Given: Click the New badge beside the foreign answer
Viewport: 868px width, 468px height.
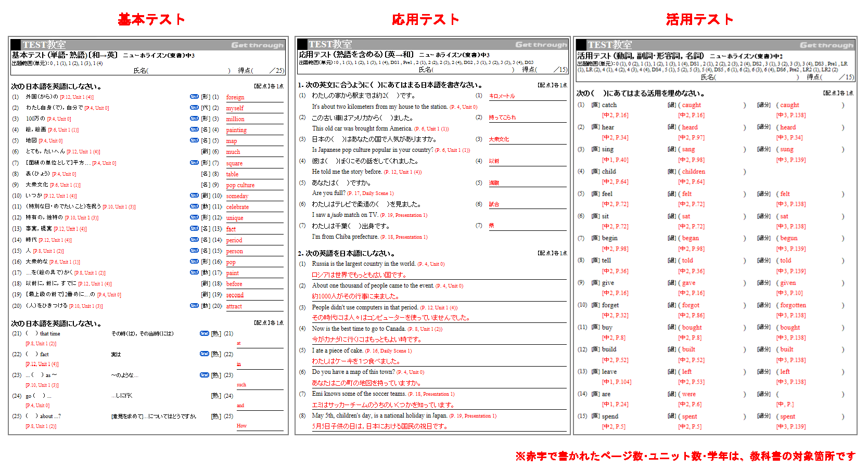Looking at the screenshot, I should point(194,97).
